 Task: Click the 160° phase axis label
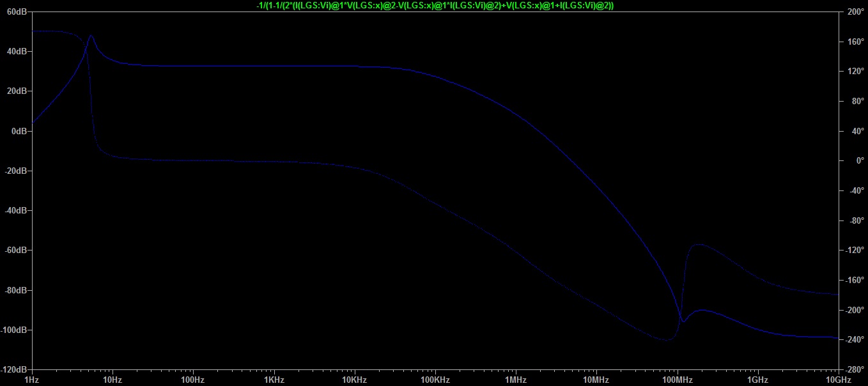855,42
